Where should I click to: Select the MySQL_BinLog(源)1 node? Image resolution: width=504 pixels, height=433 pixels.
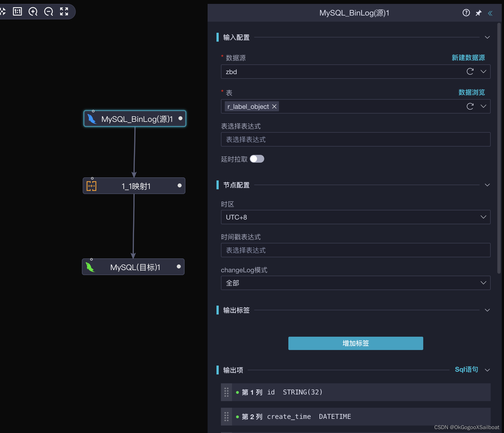(135, 119)
